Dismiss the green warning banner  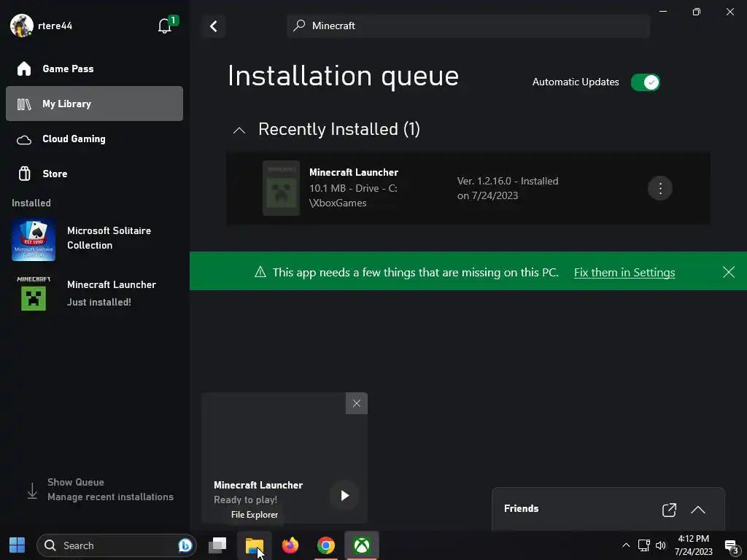click(x=729, y=273)
